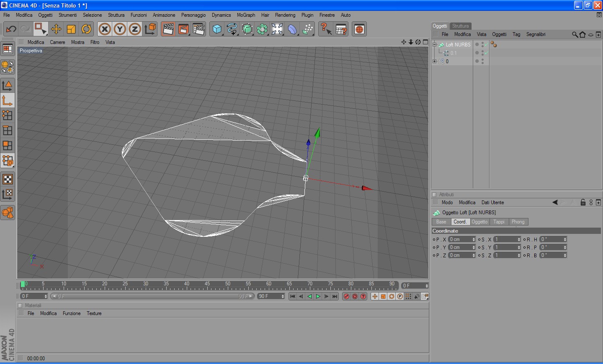Screen dimensions: 603x364
Task: Open the MoGraph menu
Action: tap(246, 15)
